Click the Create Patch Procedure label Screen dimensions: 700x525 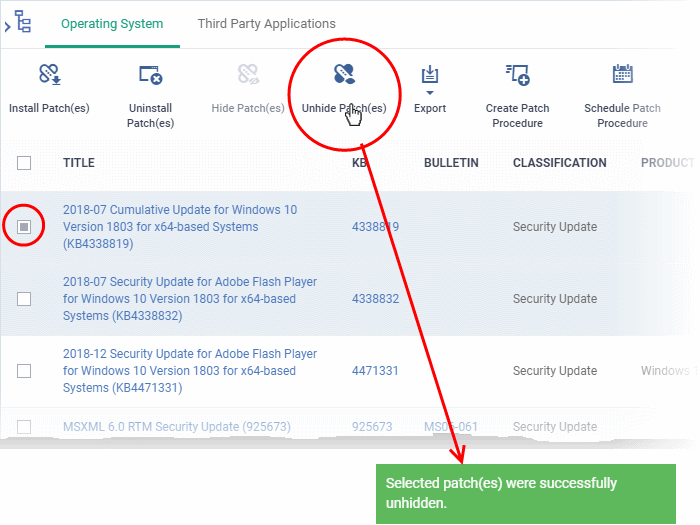coord(517,116)
